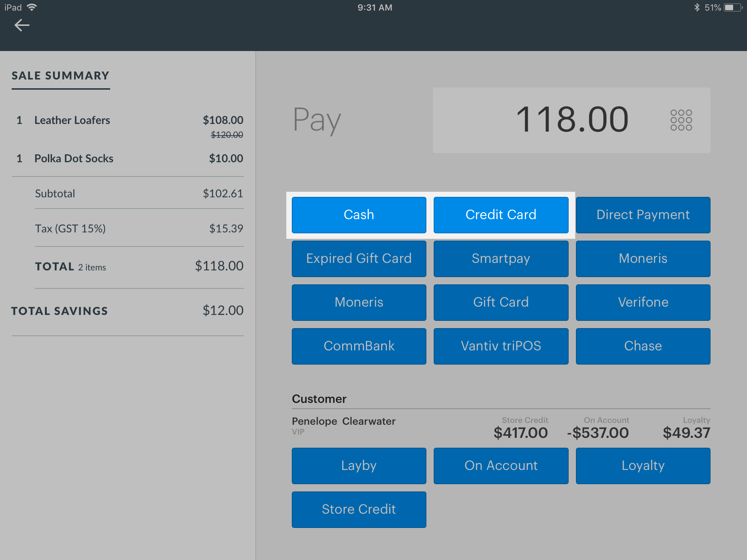Pay using Store Credit button
The width and height of the screenshot is (747, 560).
[359, 509]
